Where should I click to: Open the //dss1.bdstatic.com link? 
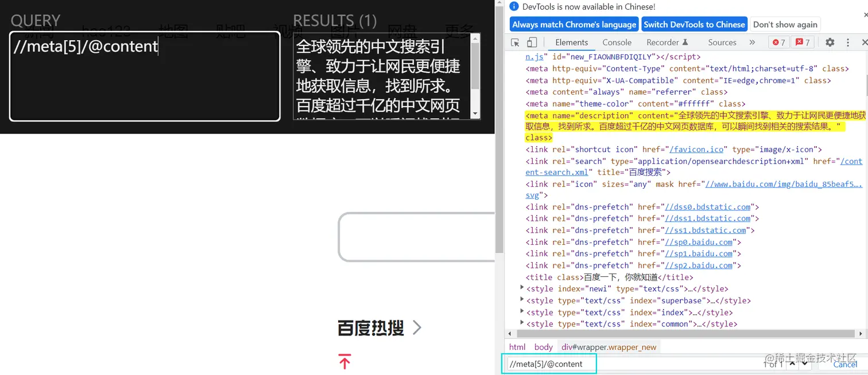pyautogui.click(x=707, y=218)
